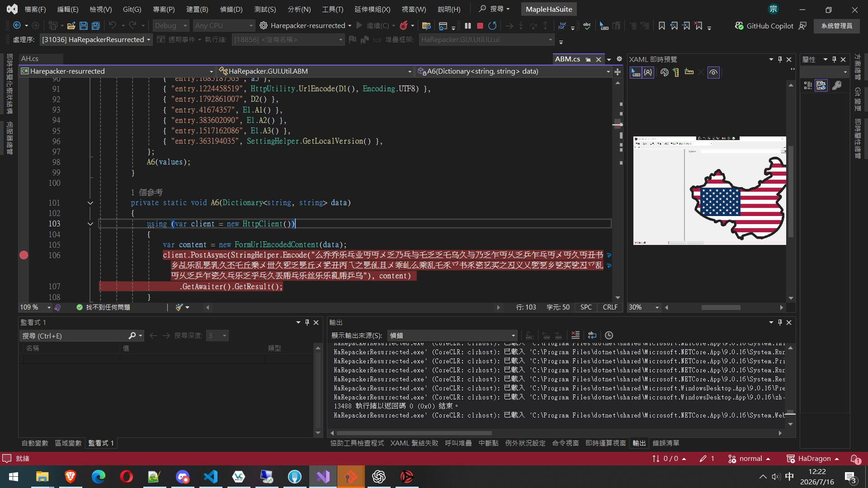Screen dimensions: 868x488
Task: Open the 偵錯(D) menu
Action: click(x=231, y=9)
